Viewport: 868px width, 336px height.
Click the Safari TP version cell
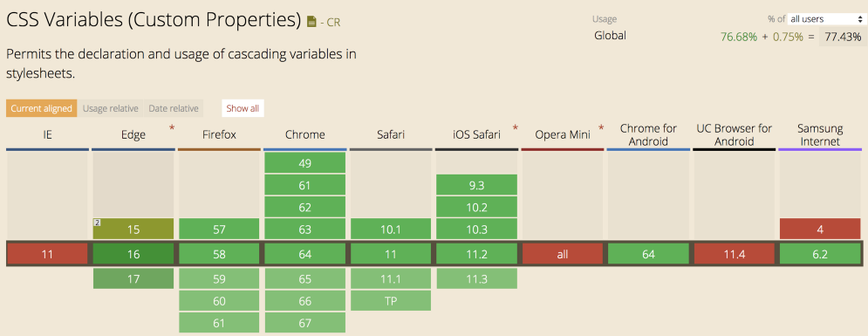coord(391,300)
